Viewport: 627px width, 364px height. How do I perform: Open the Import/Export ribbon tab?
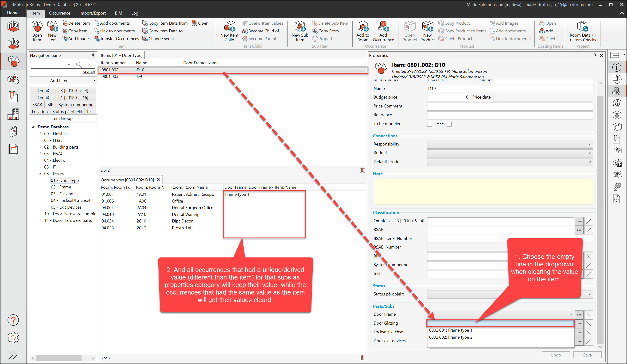coord(92,13)
